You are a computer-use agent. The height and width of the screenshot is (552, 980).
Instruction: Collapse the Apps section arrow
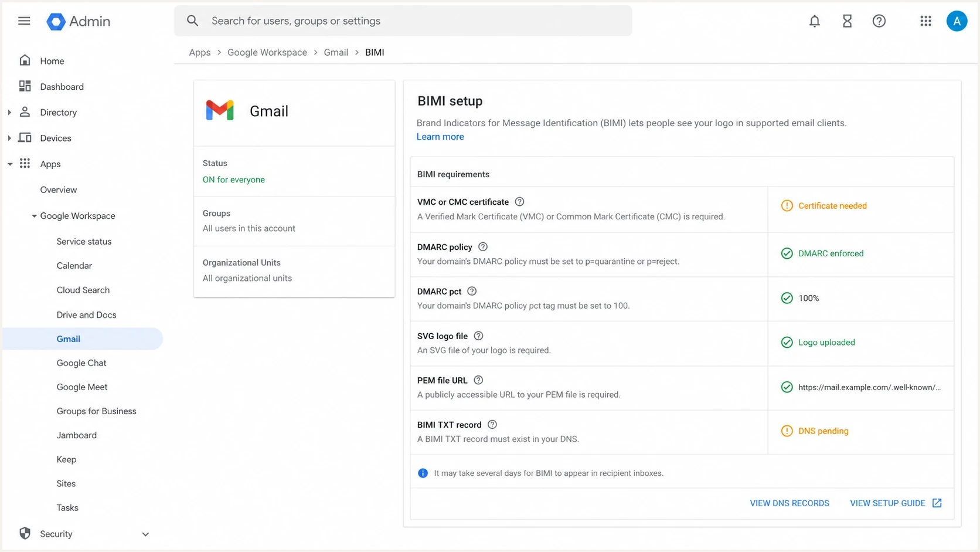[x=9, y=164]
